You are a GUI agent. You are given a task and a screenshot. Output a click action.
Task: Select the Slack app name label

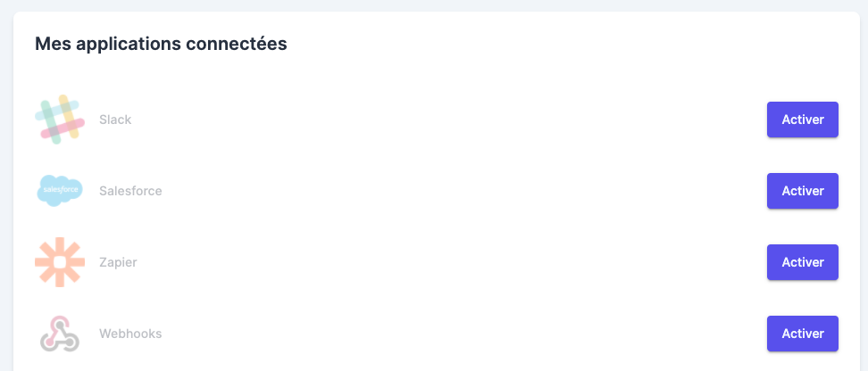115,120
